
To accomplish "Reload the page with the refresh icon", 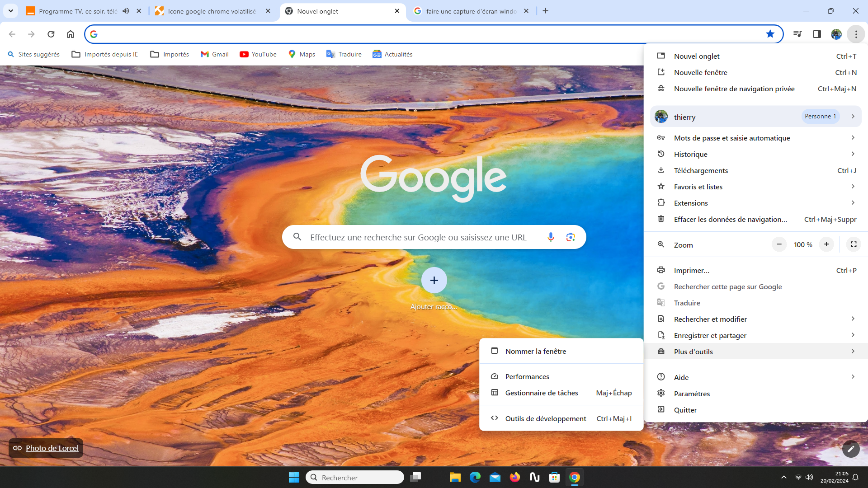I will (51, 34).
